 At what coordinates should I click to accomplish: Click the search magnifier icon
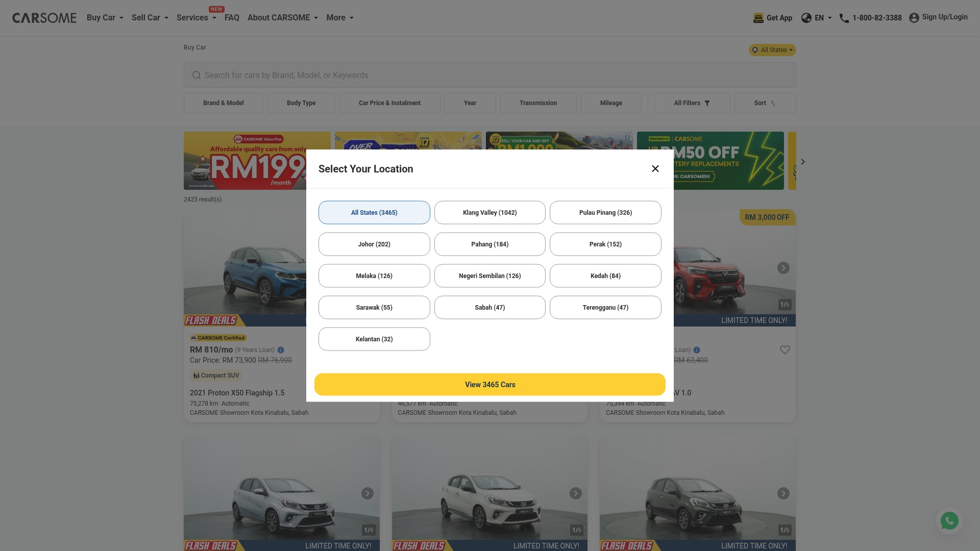pos(197,75)
